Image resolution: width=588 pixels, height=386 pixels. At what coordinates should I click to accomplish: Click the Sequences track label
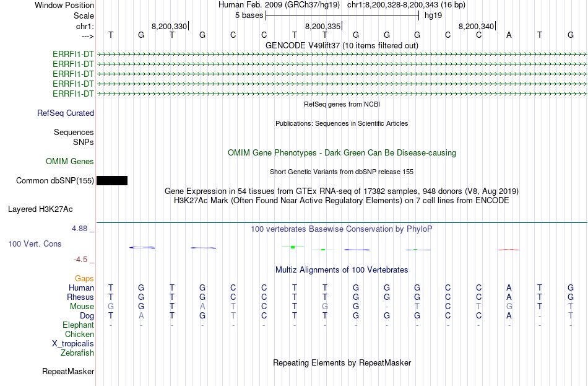[x=74, y=132]
